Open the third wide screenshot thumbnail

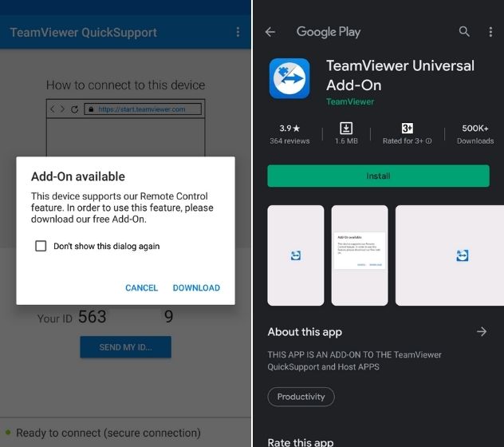450,255
